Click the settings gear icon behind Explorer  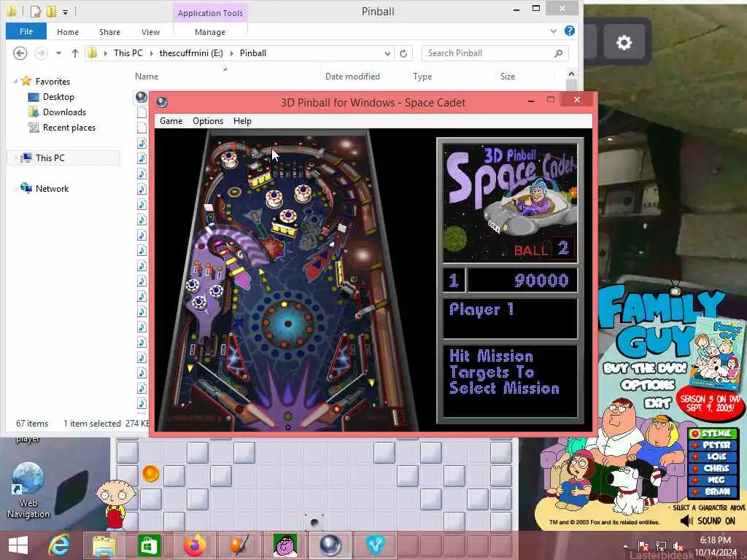[x=624, y=42]
